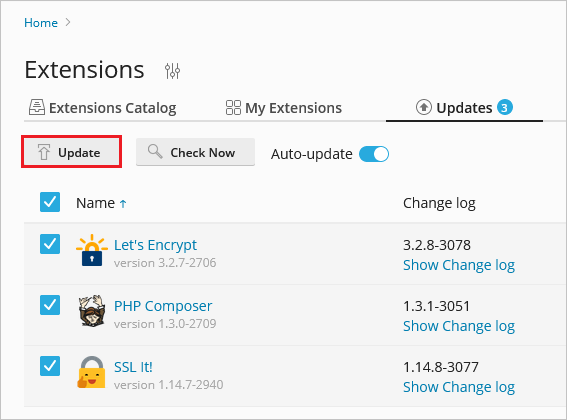Screen dimensions: 567x420
Task: Click the Name sort arrow icon
Action: tap(123, 204)
